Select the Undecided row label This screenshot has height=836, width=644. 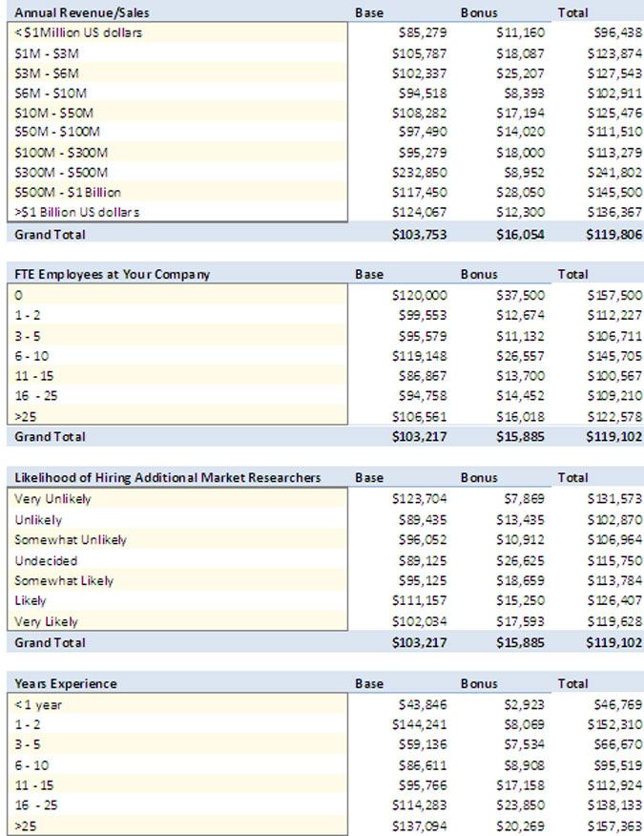click(46, 560)
